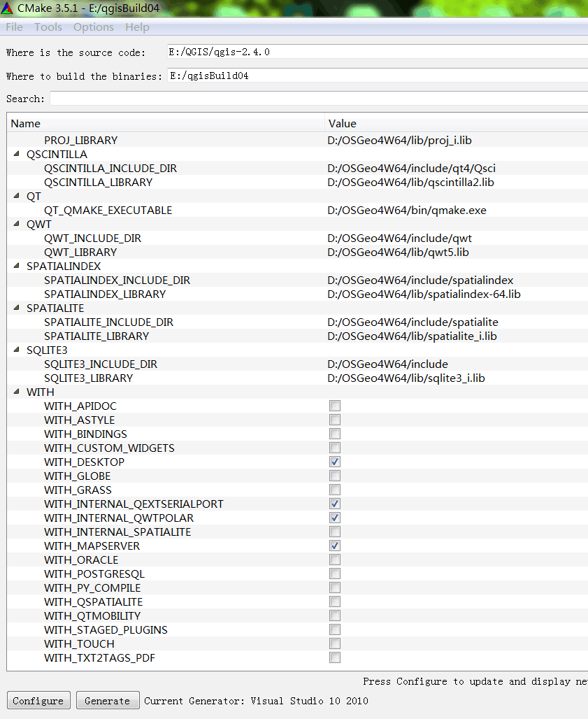Image resolution: width=588 pixels, height=719 pixels.
Task: Uncheck WITH_INTERNAL_QEXTSERIALPORT checkbox
Action: point(335,504)
